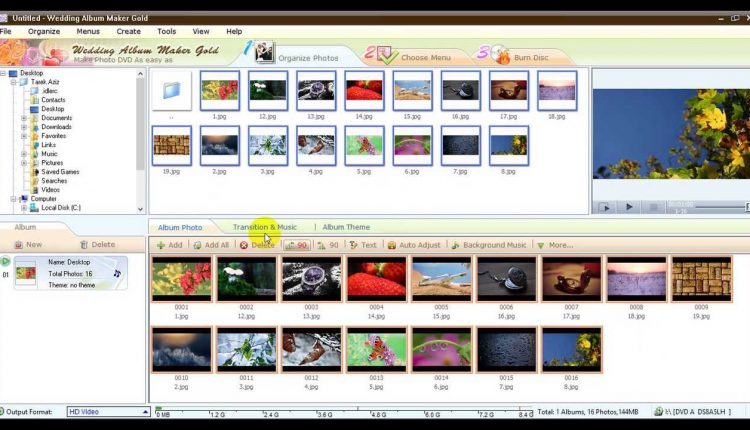The height and width of the screenshot is (430, 750).
Task: Expand the Music folder node
Action: [24, 154]
